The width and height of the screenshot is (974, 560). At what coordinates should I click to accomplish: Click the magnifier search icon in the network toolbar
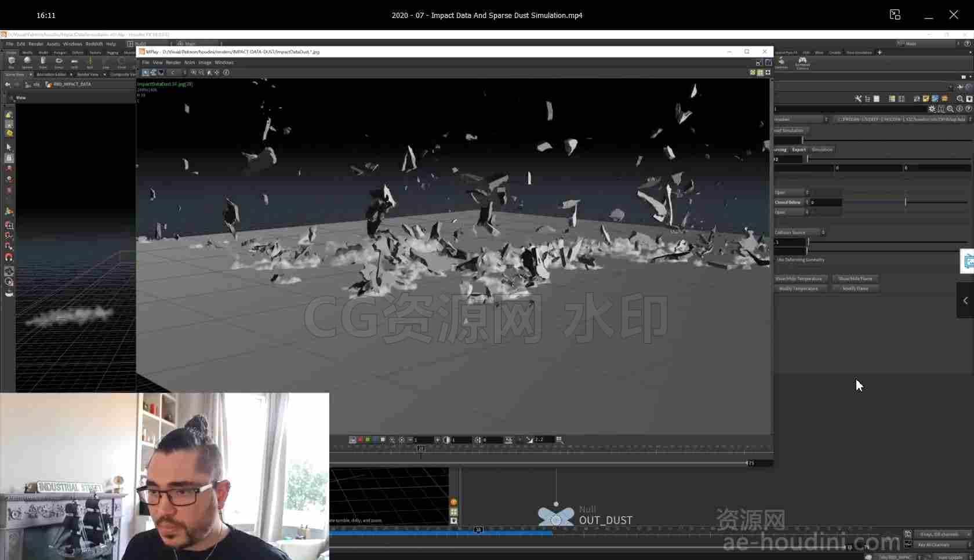coord(960,99)
